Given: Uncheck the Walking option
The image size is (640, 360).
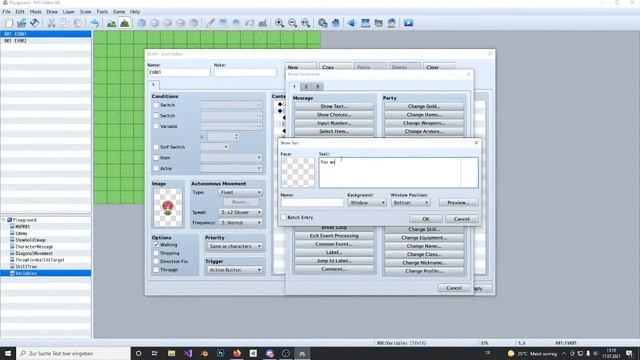Looking at the screenshot, I should click(x=156, y=244).
